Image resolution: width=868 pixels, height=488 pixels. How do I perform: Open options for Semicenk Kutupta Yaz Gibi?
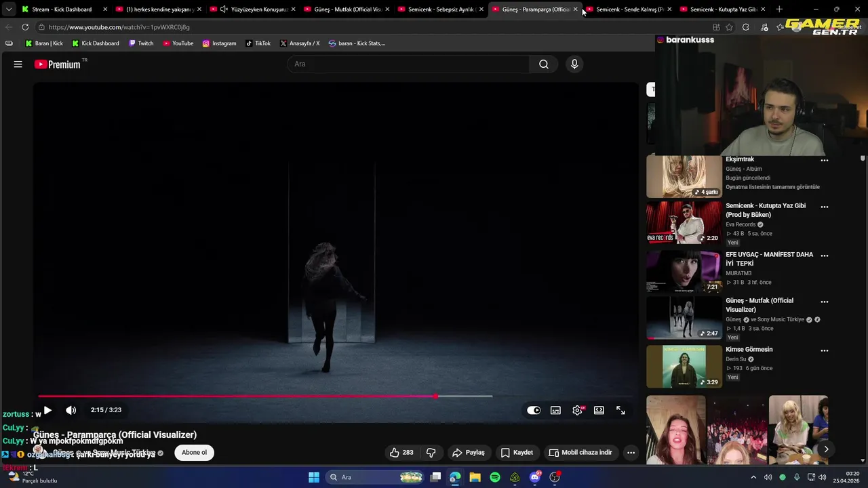825,207
